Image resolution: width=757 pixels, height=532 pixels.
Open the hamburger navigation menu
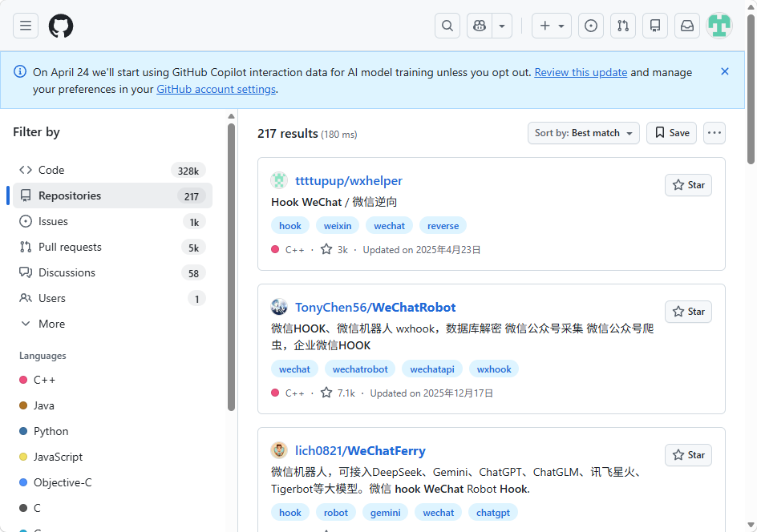pyautogui.click(x=26, y=26)
